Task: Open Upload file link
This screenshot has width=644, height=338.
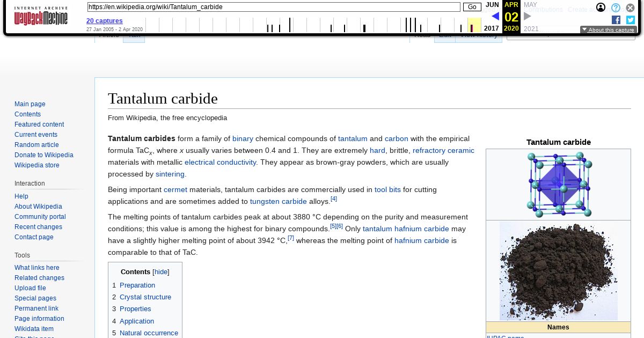Action: tap(30, 288)
